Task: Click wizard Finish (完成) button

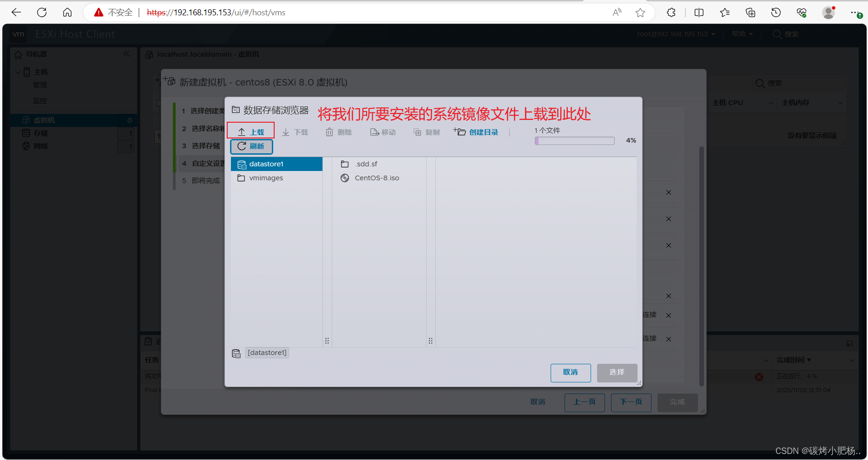Action: click(x=677, y=402)
